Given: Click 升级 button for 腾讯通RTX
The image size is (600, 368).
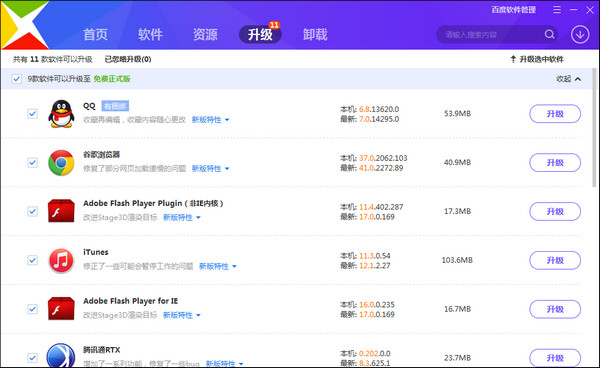Looking at the screenshot, I should (555, 358).
